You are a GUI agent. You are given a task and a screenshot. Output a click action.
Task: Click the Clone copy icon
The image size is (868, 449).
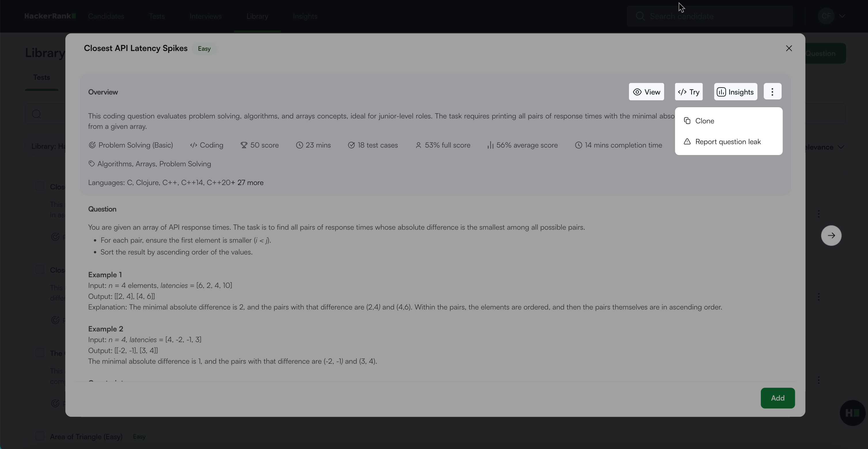point(687,121)
